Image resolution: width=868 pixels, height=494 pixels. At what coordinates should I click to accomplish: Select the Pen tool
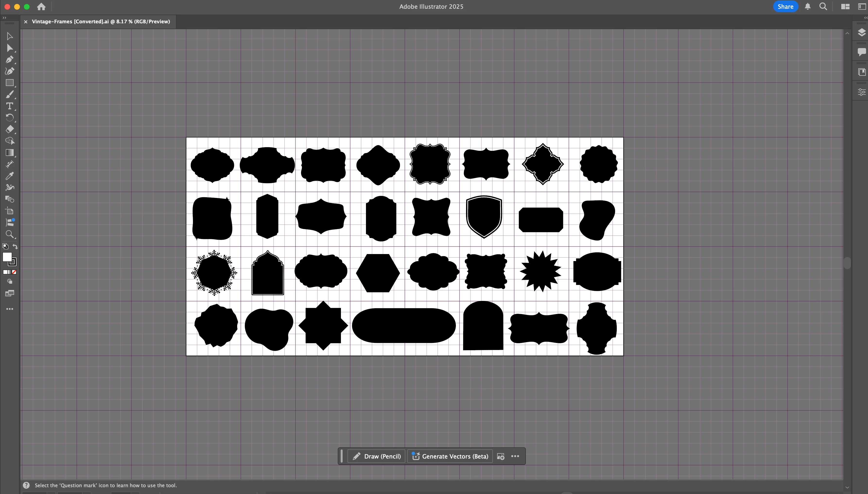[x=9, y=59]
